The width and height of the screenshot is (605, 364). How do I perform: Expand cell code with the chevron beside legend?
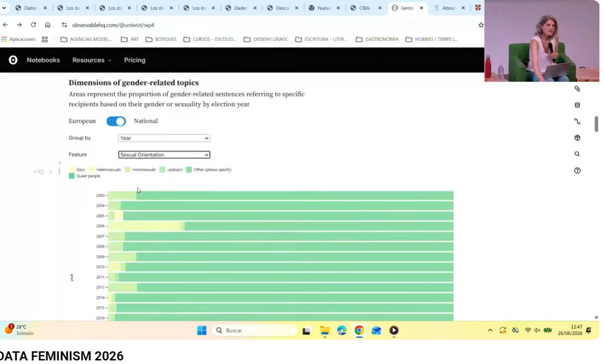point(51,172)
